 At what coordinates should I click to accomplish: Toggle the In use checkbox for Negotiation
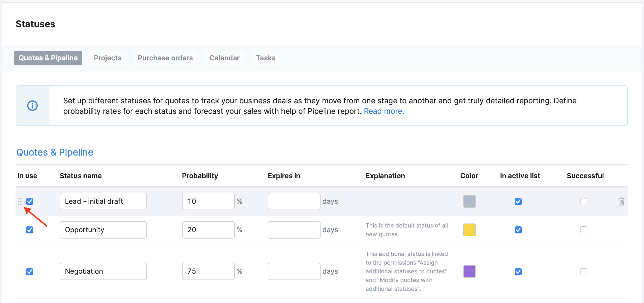[30, 272]
